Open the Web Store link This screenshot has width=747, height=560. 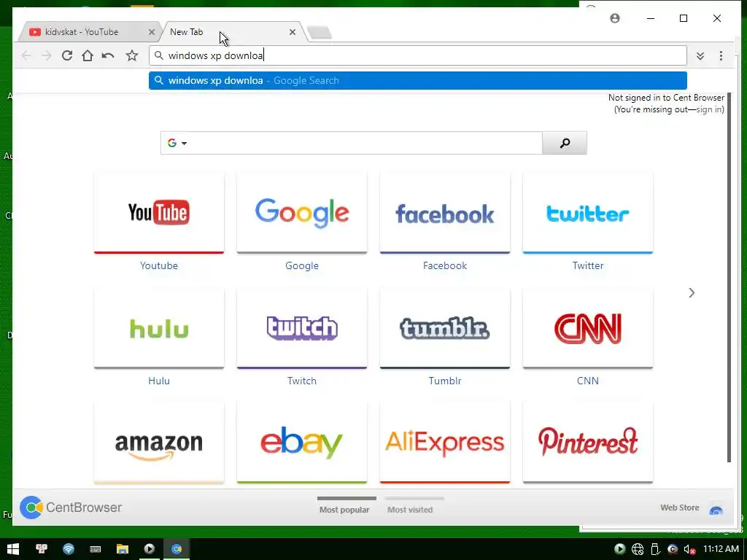pos(679,507)
